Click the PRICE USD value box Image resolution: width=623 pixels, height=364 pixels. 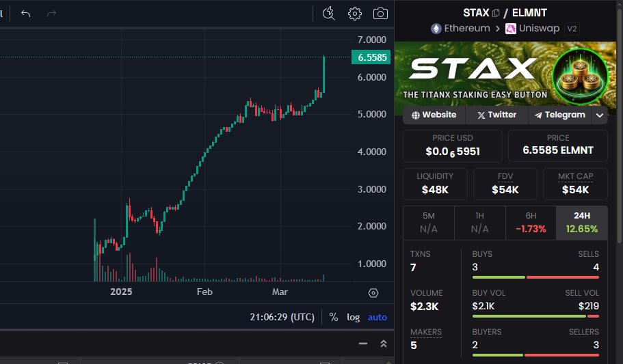[453, 145]
